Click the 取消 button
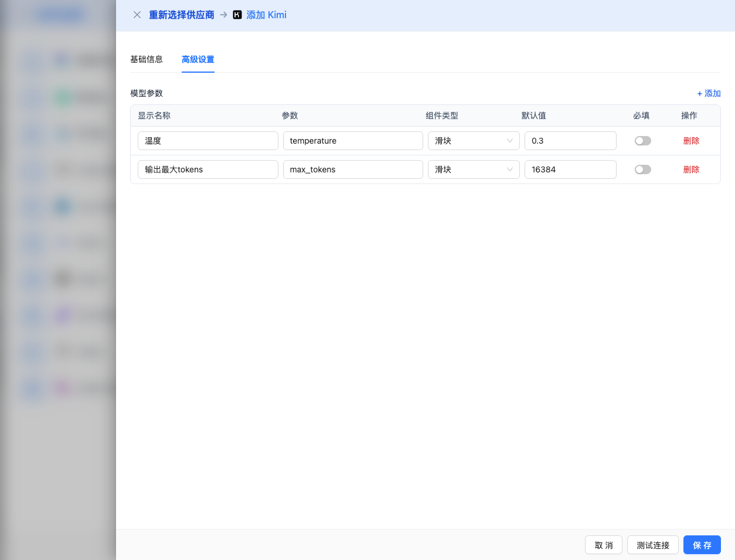The image size is (735, 560). pyautogui.click(x=603, y=545)
